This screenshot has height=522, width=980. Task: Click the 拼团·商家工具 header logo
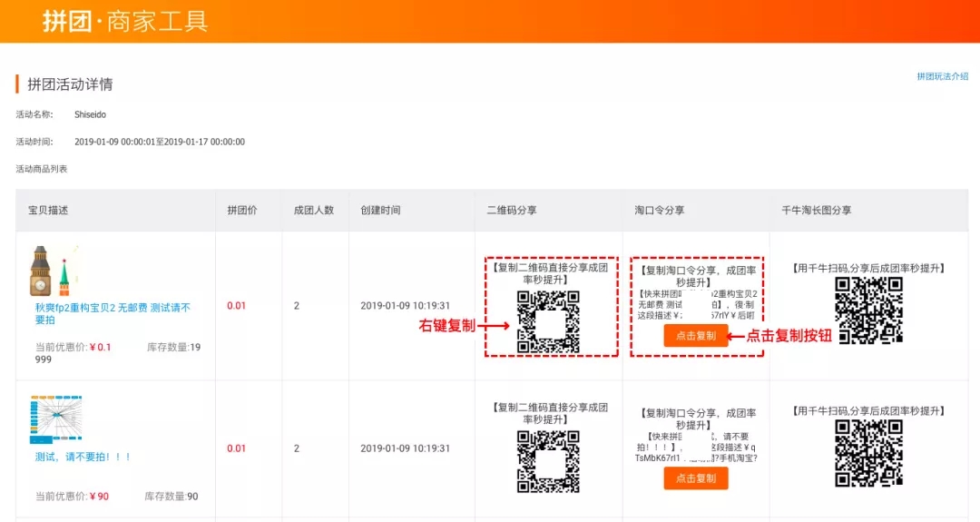coord(125,22)
